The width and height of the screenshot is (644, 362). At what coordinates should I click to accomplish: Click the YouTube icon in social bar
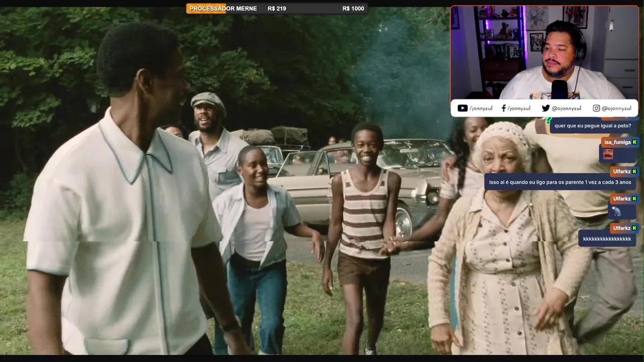462,108
